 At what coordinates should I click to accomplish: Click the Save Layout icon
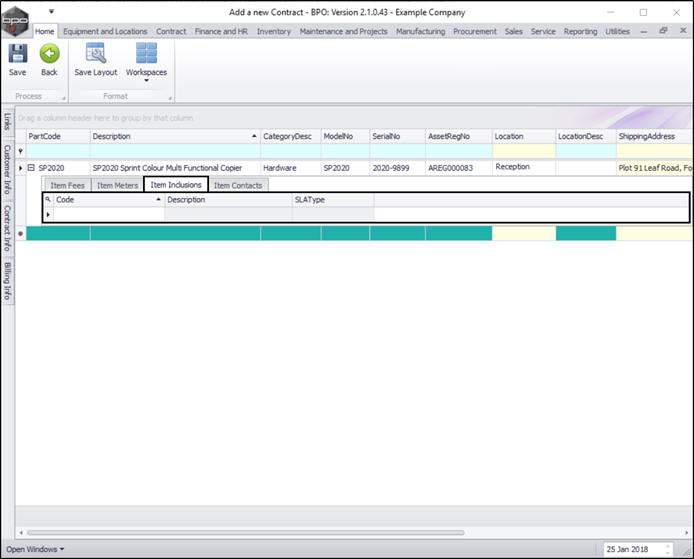pyautogui.click(x=96, y=54)
